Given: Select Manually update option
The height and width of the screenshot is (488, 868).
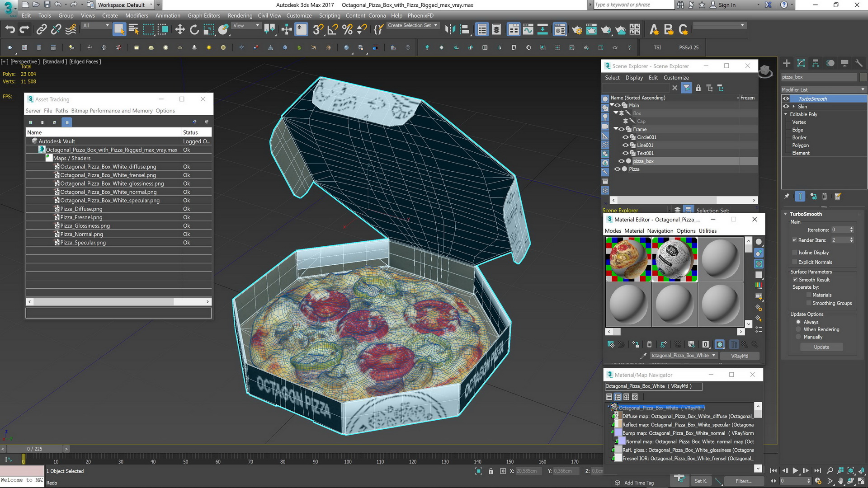Looking at the screenshot, I should point(798,337).
